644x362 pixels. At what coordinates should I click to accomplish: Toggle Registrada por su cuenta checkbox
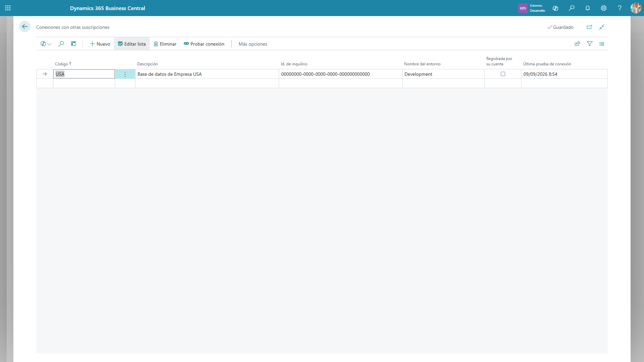[x=503, y=74]
